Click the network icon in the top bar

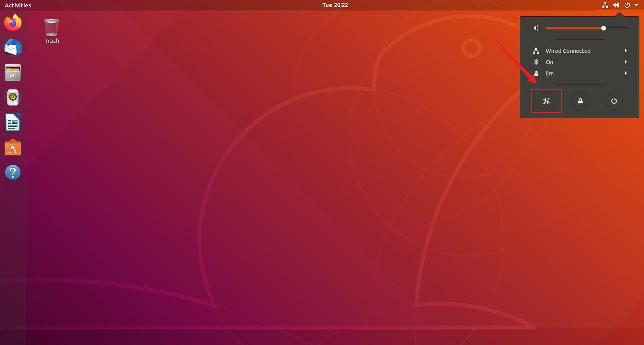click(605, 5)
